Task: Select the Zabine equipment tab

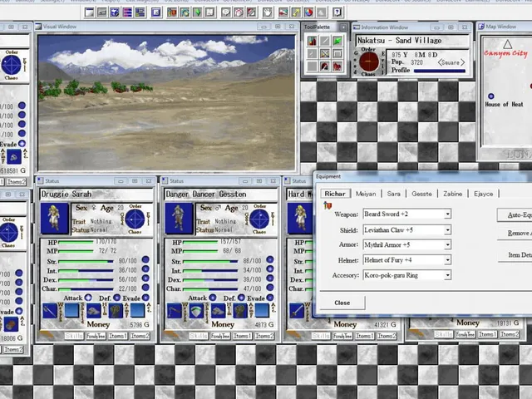Action: coord(452,194)
